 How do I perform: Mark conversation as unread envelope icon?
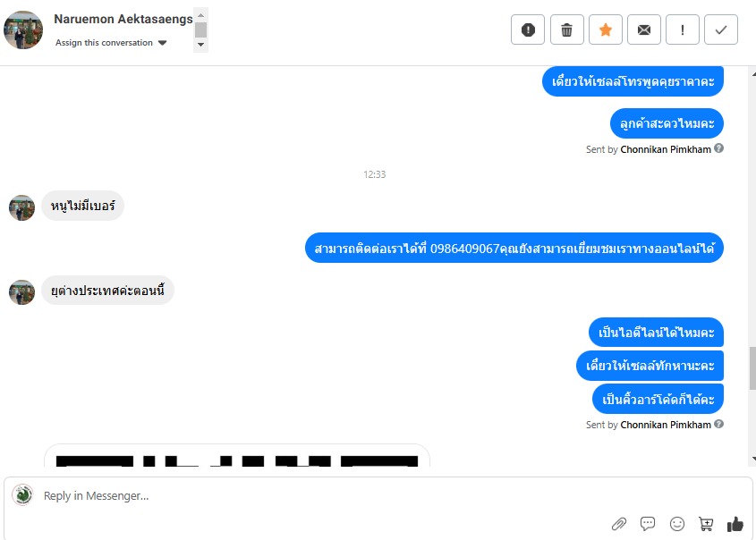click(x=644, y=30)
